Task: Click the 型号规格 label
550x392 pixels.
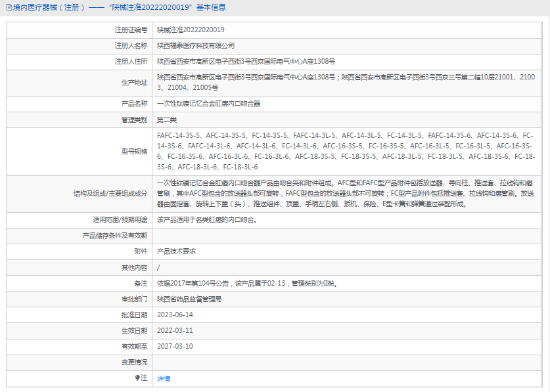Action: click(134, 152)
